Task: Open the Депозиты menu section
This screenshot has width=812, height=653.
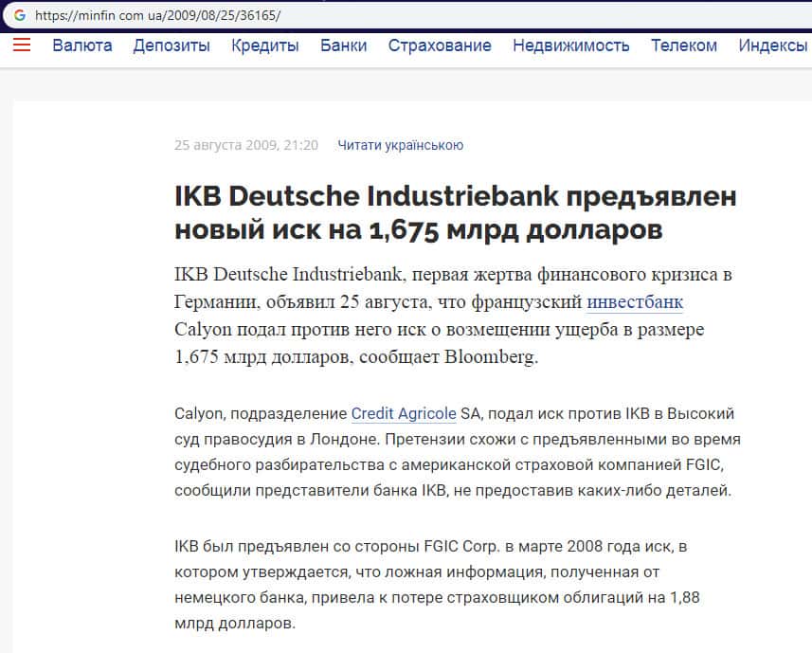Action: pos(171,45)
